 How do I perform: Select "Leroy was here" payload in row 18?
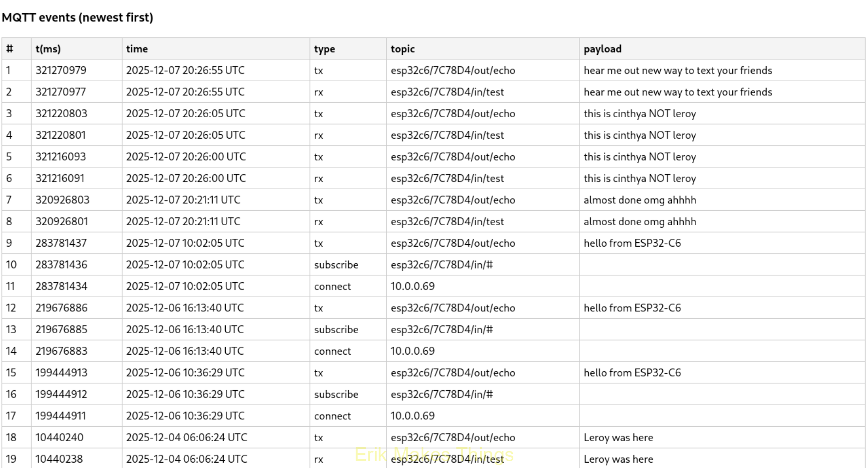618,438
